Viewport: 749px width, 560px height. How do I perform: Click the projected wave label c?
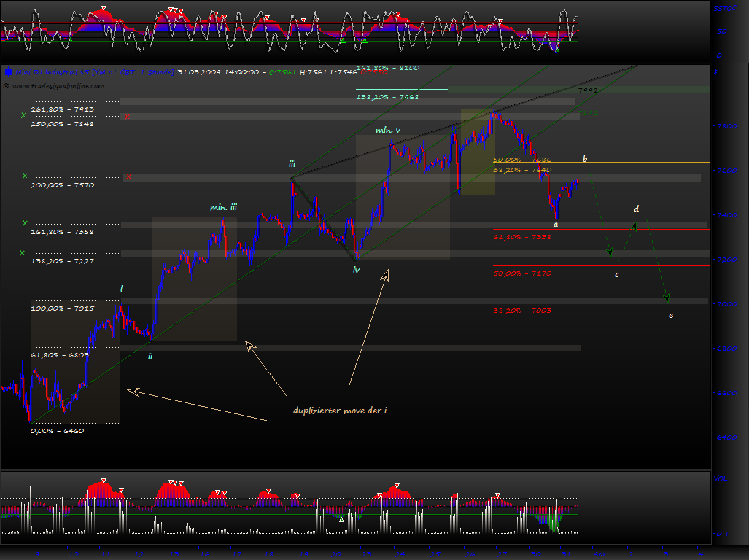click(x=617, y=275)
